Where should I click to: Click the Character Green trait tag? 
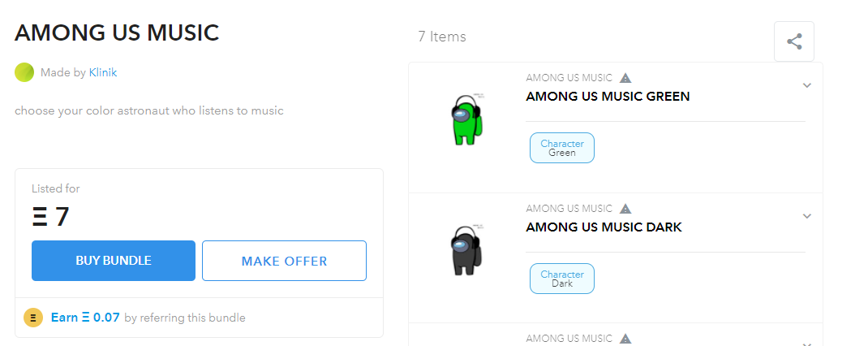point(562,148)
